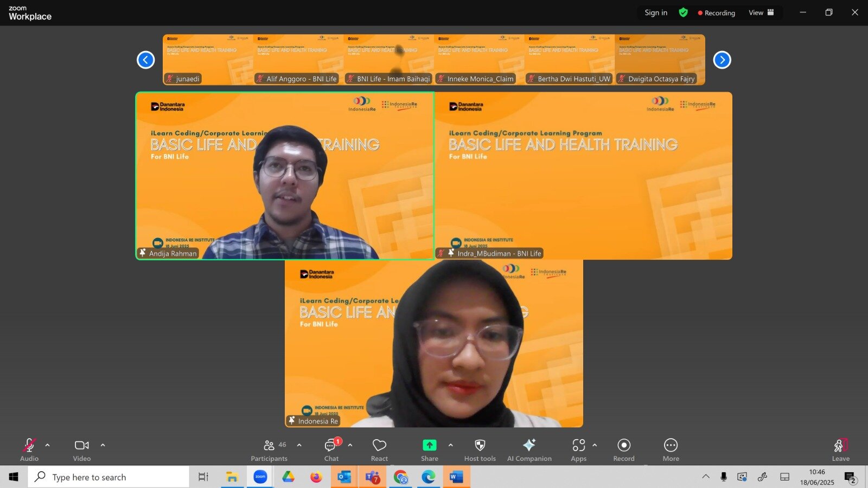Viewport: 868px width, 488px height.
Task: Expand the participants options arrow
Action: click(299, 445)
